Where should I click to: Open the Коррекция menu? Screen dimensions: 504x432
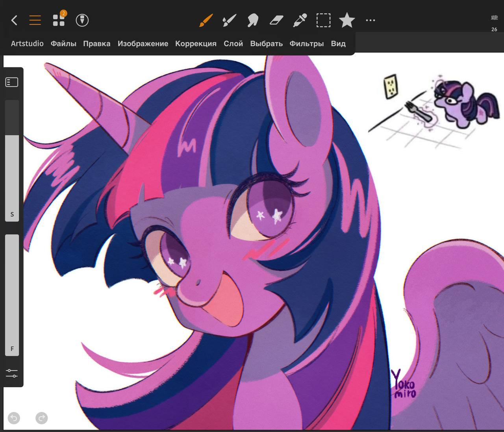tap(196, 44)
